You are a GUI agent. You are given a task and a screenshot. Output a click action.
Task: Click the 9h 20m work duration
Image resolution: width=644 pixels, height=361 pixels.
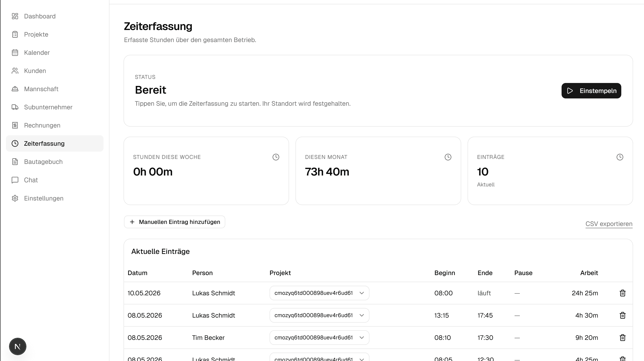587,337
